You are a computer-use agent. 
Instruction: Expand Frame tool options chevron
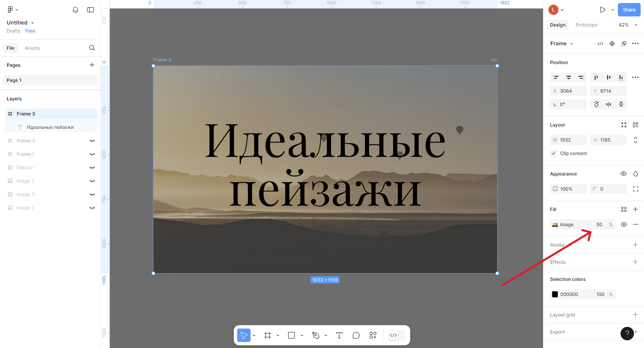(278, 335)
